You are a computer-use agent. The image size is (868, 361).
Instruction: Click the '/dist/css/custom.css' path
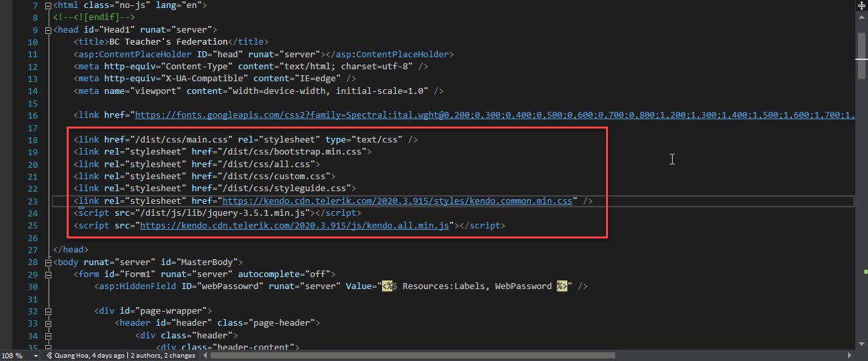pyautogui.click(x=273, y=177)
